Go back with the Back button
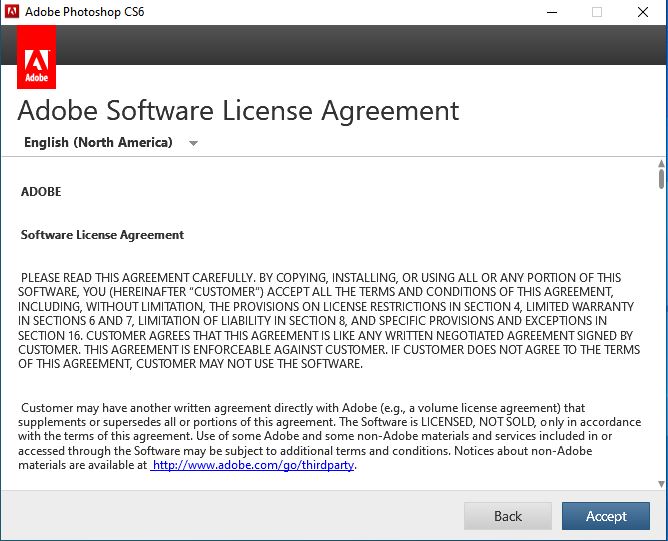668x541 pixels. pos(507,516)
